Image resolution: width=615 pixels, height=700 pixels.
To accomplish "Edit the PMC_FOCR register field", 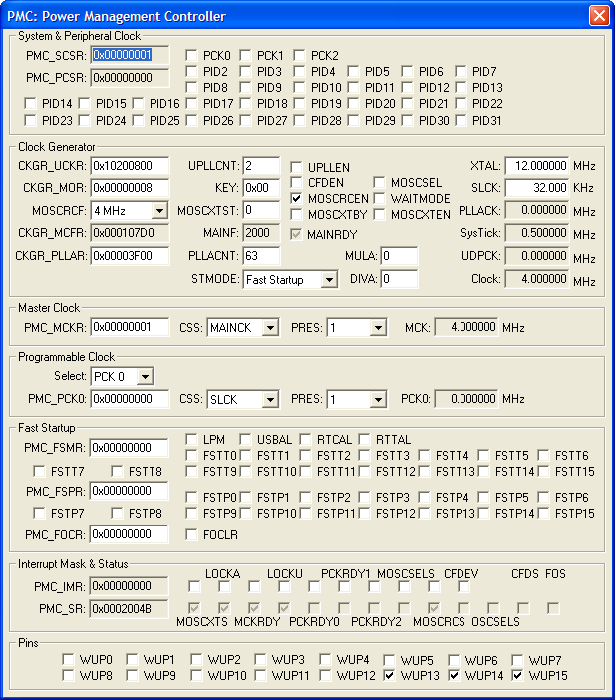I will pyautogui.click(x=129, y=534).
